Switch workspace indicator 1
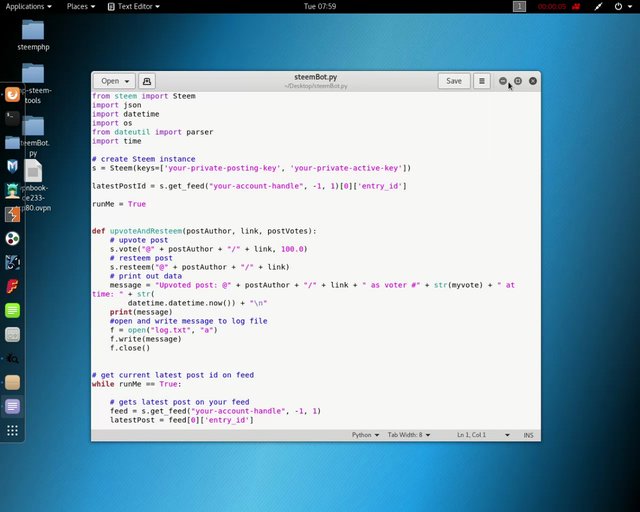 tap(519, 7)
